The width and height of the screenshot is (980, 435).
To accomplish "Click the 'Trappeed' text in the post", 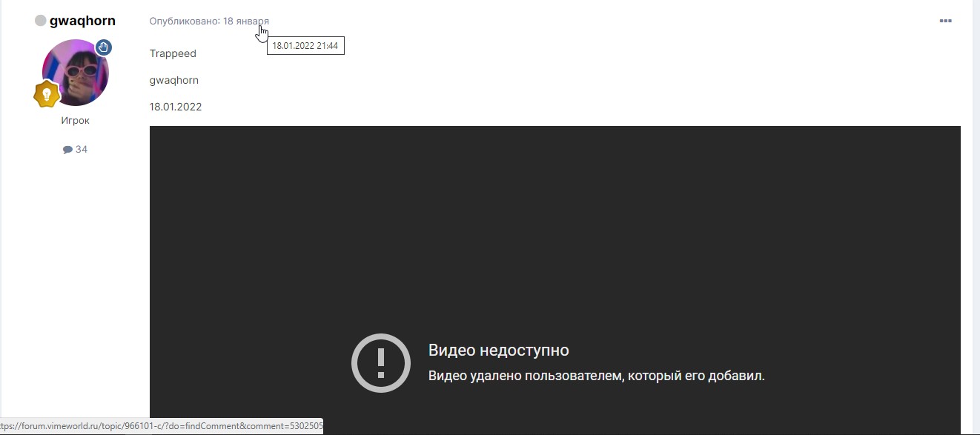I will click(x=173, y=53).
